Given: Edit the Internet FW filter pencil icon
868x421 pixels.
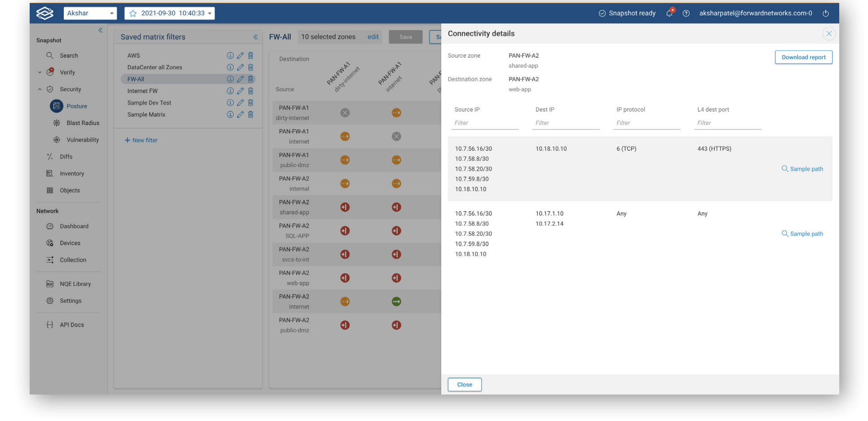Looking at the screenshot, I should pyautogui.click(x=240, y=91).
